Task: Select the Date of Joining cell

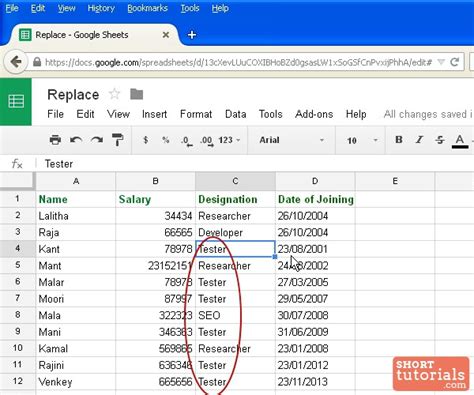Action: [x=315, y=199]
